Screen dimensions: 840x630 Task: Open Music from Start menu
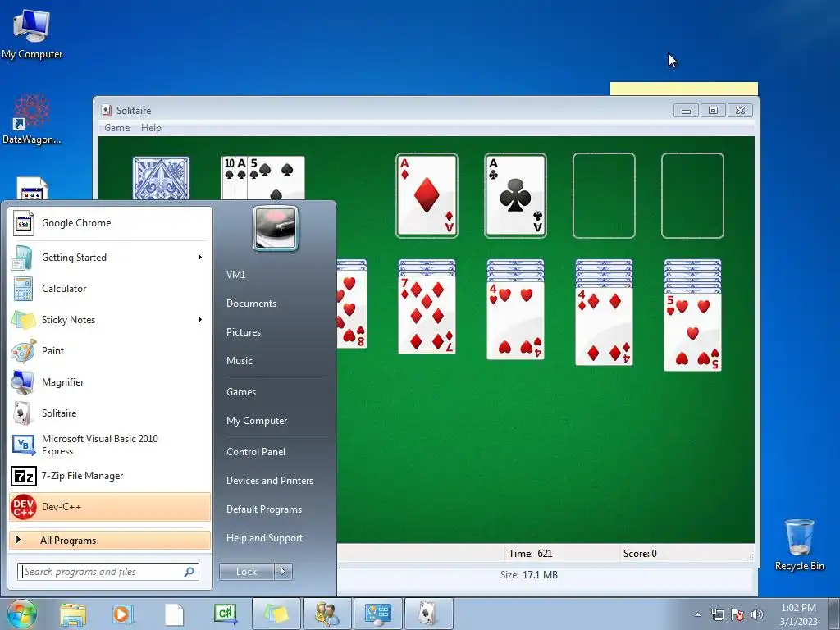[x=239, y=361]
